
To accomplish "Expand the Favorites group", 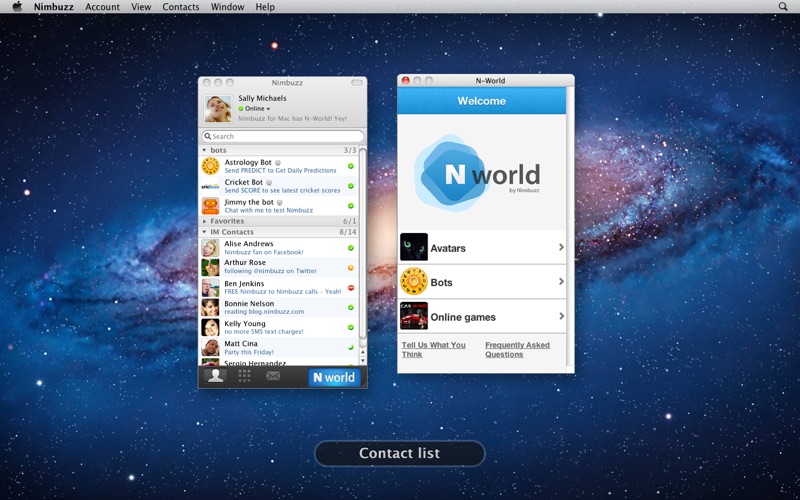I will tap(205, 221).
